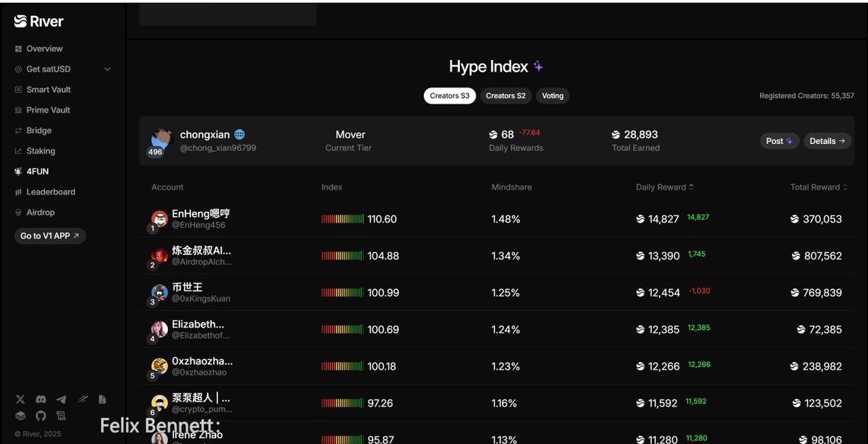Click the Account column header
This screenshot has height=444, width=868.
(167, 187)
